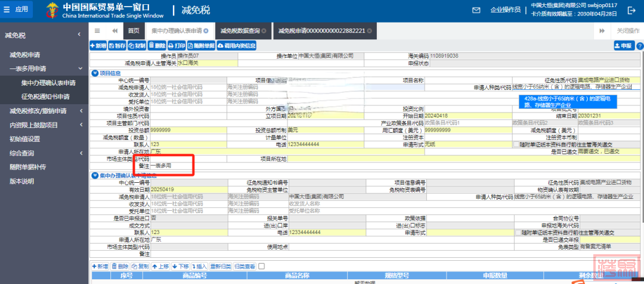
Task: Click the 上移 move up button
Action: 160,266
